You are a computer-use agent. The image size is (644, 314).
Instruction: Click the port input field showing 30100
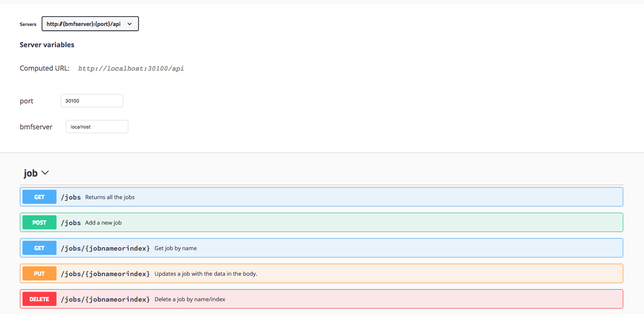[x=92, y=101]
